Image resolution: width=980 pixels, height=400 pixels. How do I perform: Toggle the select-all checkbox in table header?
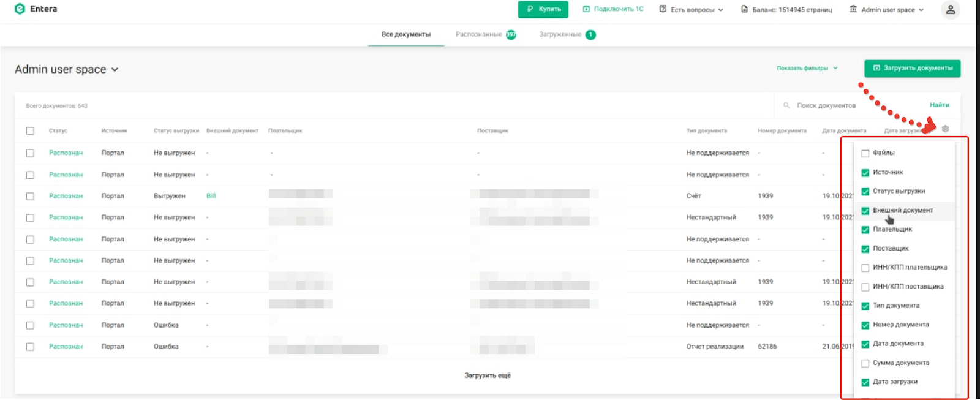coord(30,130)
